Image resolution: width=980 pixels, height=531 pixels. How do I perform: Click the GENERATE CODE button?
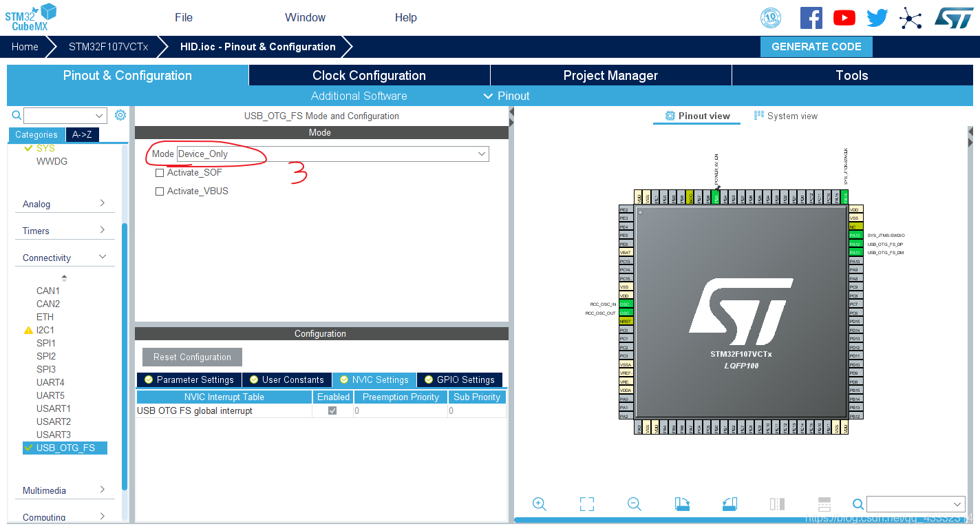click(816, 46)
